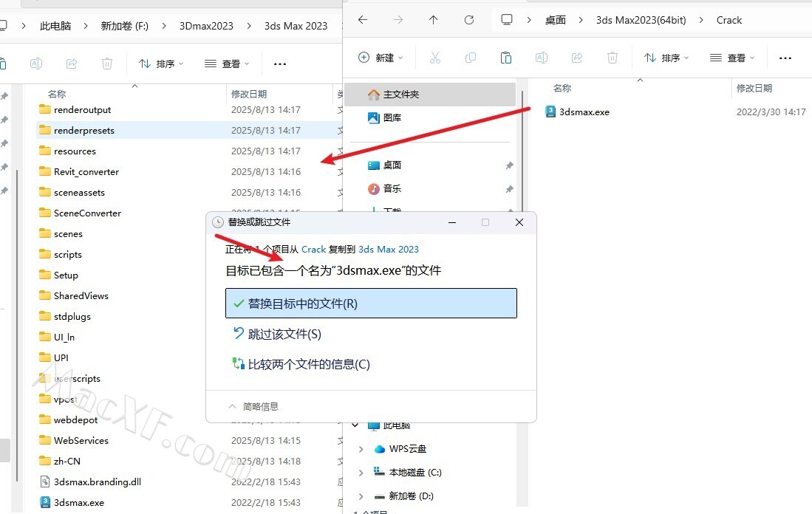Expand 本地磁盘 (C:) in navigation tree
The height and width of the screenshot is (514, 812).
(361, 472)
